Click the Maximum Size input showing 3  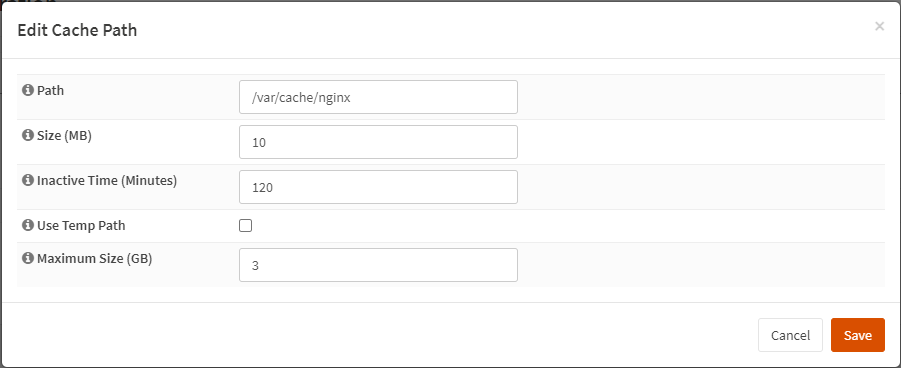point(378,265)
